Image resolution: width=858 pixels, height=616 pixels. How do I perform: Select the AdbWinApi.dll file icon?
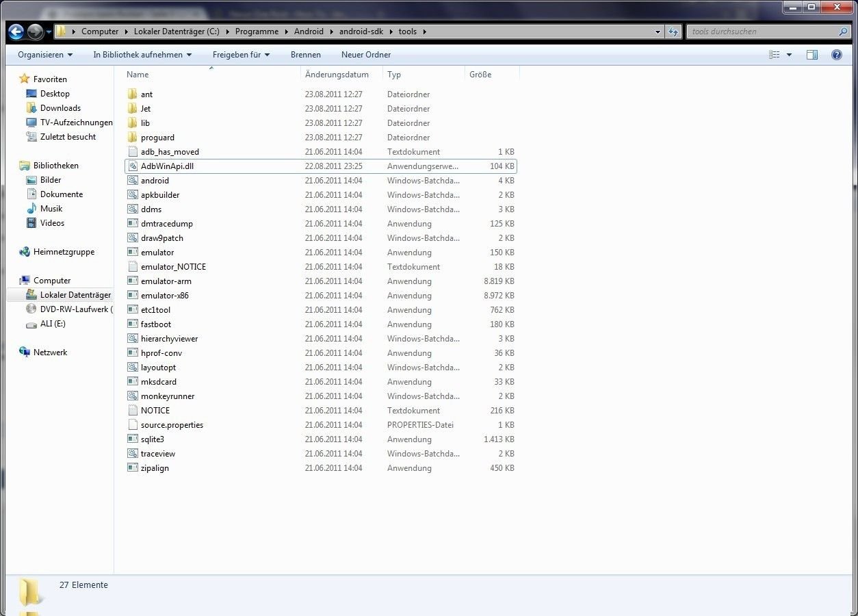(133, 166)
